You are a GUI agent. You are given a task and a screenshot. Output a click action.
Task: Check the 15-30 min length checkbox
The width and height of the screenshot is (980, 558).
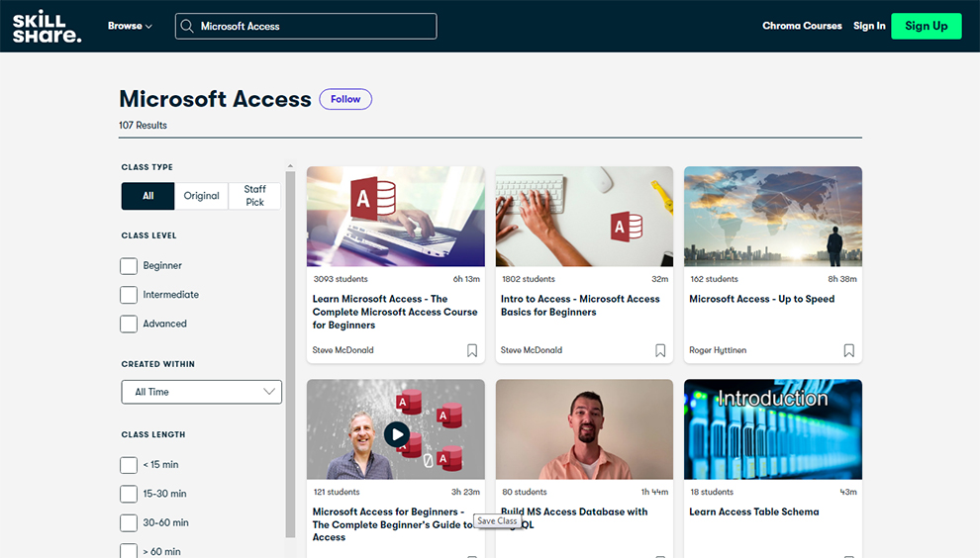pyautogui.click(x=129, y=494)
